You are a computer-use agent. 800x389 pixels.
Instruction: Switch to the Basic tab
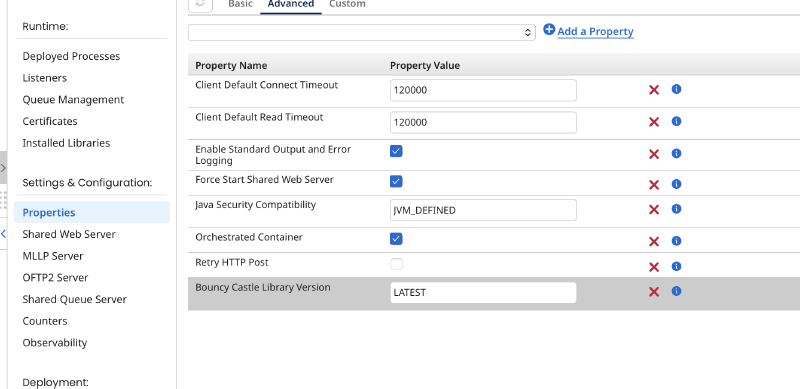[x=240, y=4]
